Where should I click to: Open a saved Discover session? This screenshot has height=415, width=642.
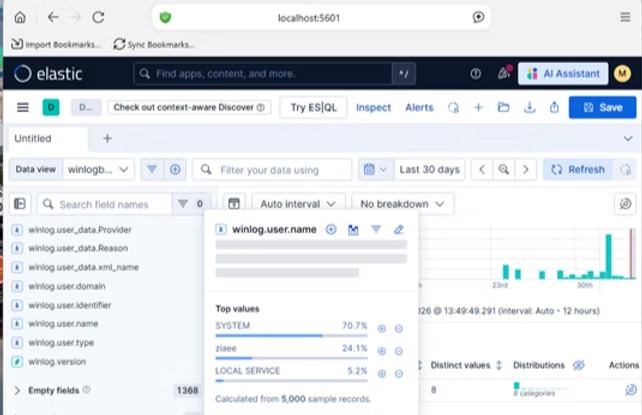[504, 108]
